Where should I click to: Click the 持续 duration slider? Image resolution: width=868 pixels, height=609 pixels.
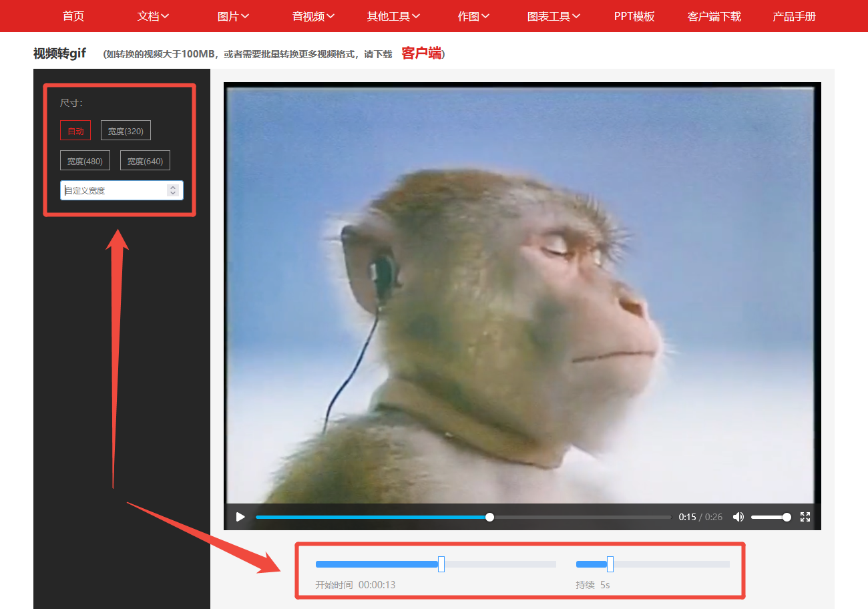(x=652, y=564)
